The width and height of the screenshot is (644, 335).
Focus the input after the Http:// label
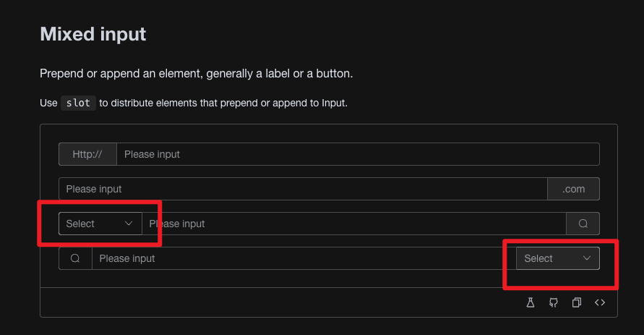coord(358,154)
